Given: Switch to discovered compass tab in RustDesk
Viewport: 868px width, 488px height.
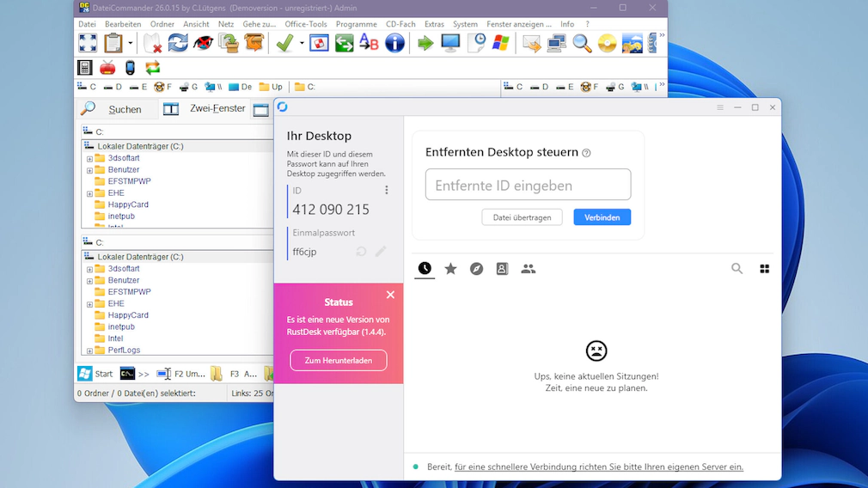Looking at the screenshot, I should coord(476,269).
